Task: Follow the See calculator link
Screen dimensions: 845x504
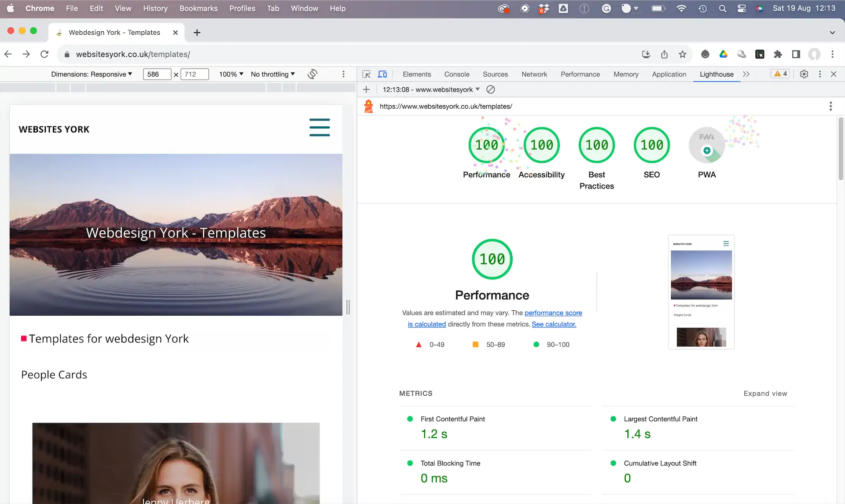Action: click(x=554, y=324)
